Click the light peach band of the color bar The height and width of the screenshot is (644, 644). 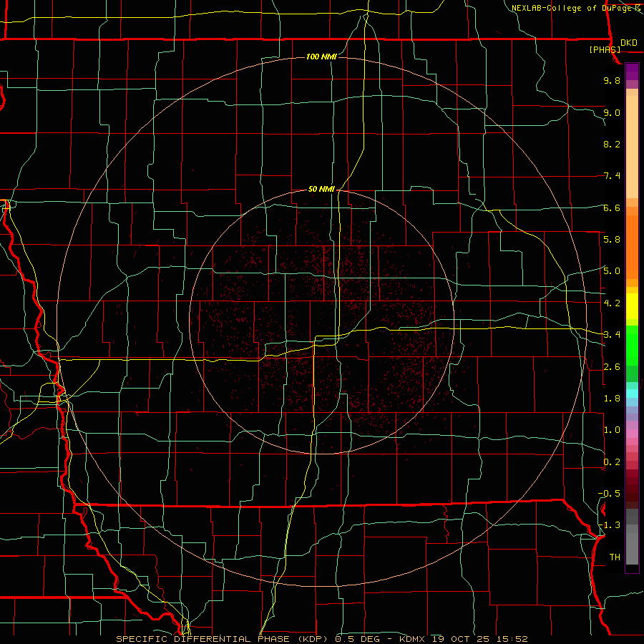click(632, 147)
